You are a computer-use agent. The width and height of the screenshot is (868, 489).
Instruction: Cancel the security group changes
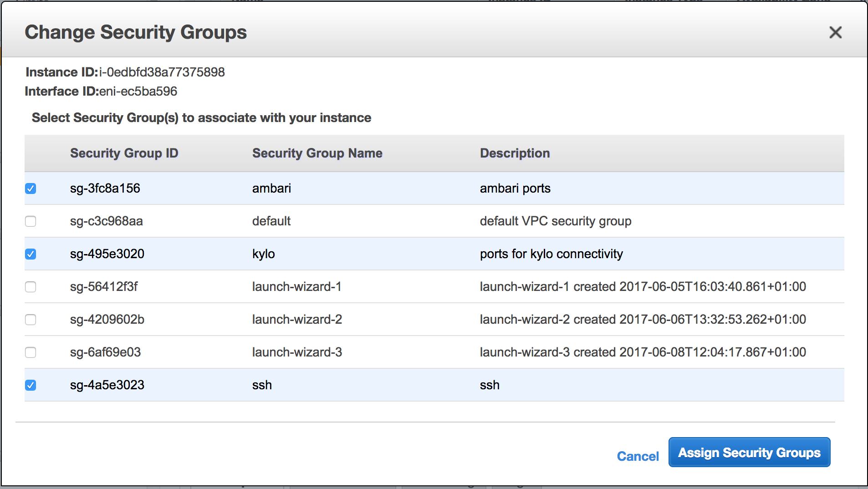tap(638, 456)
